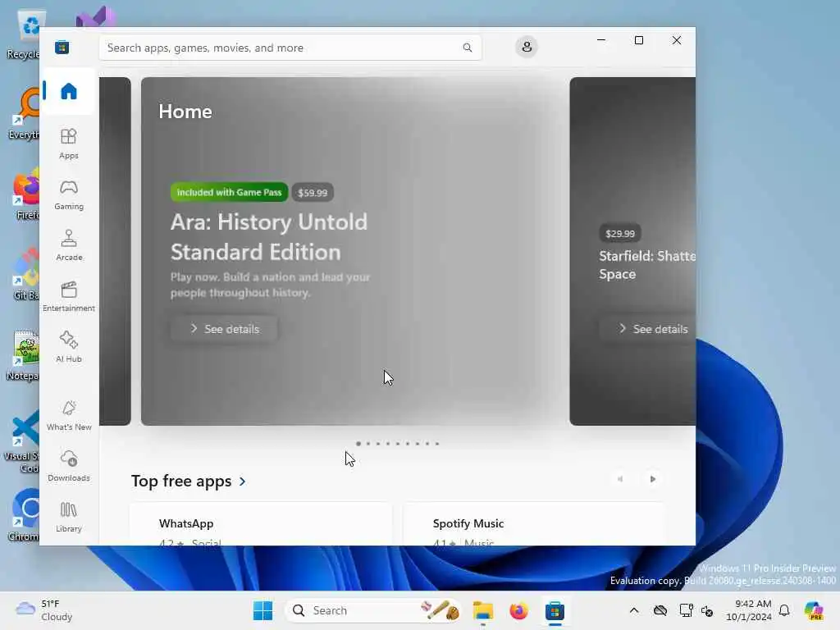Select the Chrome desktop shortcut
Image resolution: width=840 pixels, height=630 pixels.
click(x=24, y=515)
